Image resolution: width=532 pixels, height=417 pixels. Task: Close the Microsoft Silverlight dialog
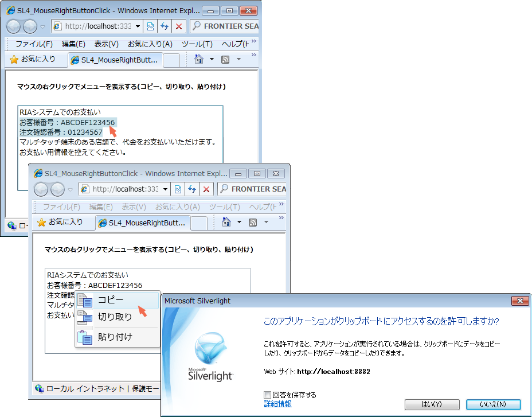[x=520, y=301]
